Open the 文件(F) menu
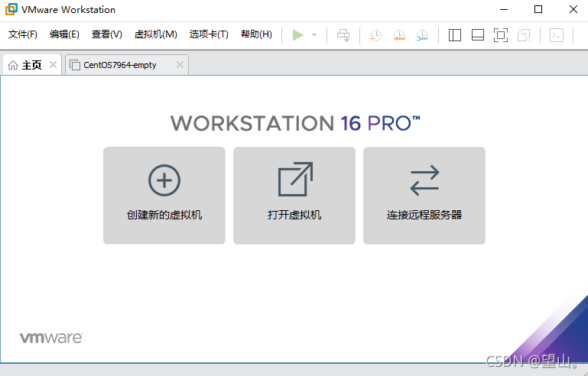This screenshot has height=376, width=588. [23, 34]
